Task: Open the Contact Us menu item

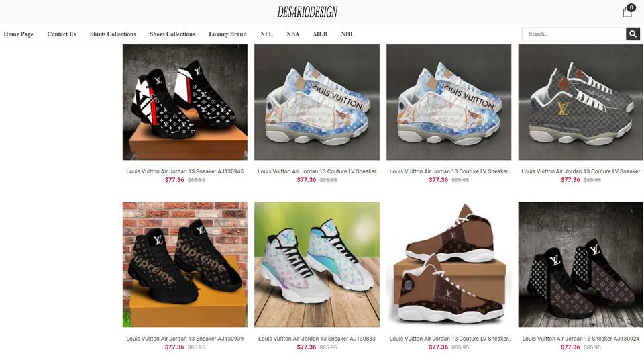Action: click(62, 34)
